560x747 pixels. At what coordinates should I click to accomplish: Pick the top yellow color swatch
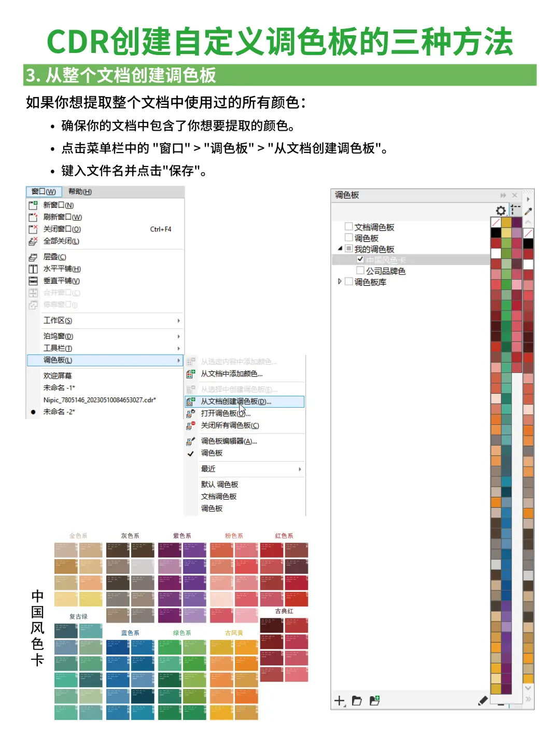(x=507, y=222)
